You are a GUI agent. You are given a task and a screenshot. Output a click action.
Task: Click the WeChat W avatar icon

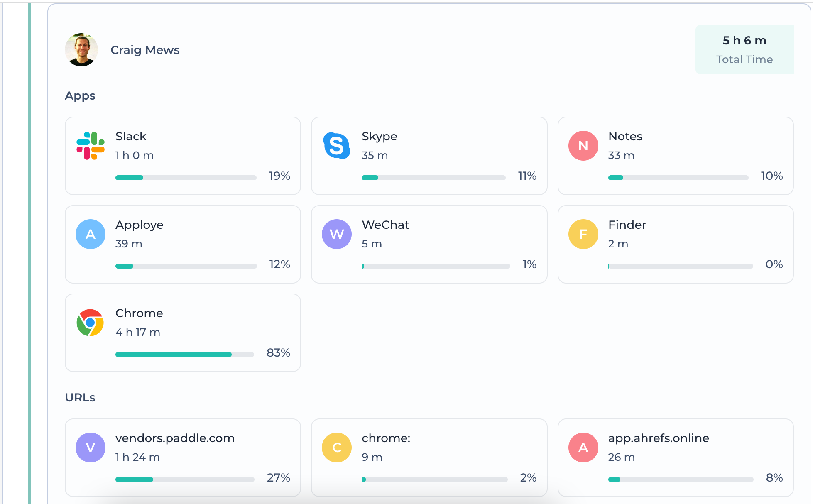pyautogui.click(x=337, y=234)
